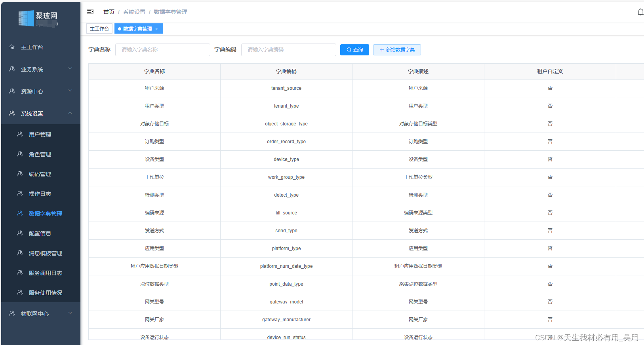The height and width of the screenshot is (345, 644).
Task: Focus the 字典编码 input field
Action: [x=289, y=49]
